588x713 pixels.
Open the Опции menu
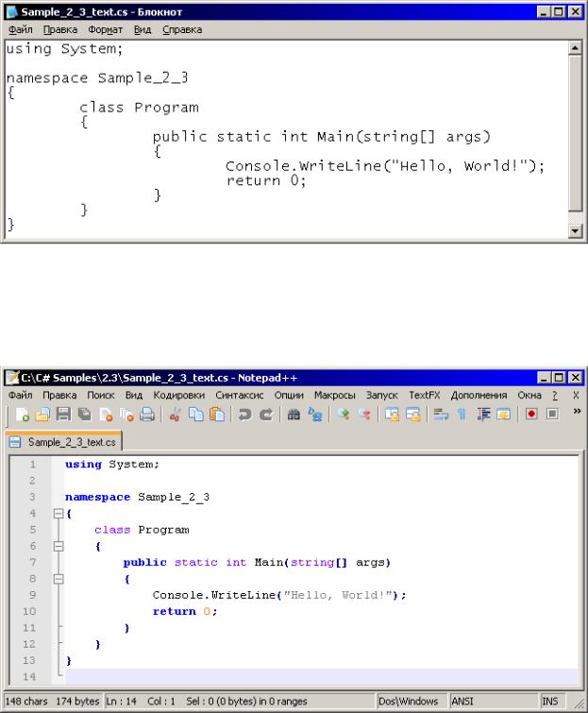click(289, 395)
